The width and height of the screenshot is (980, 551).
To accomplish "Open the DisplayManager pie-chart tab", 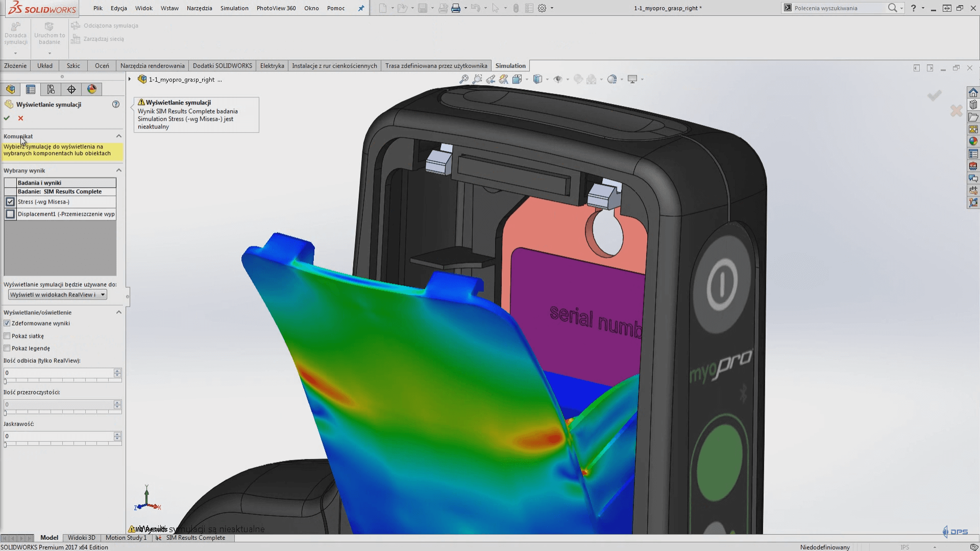I will [92, 89].
